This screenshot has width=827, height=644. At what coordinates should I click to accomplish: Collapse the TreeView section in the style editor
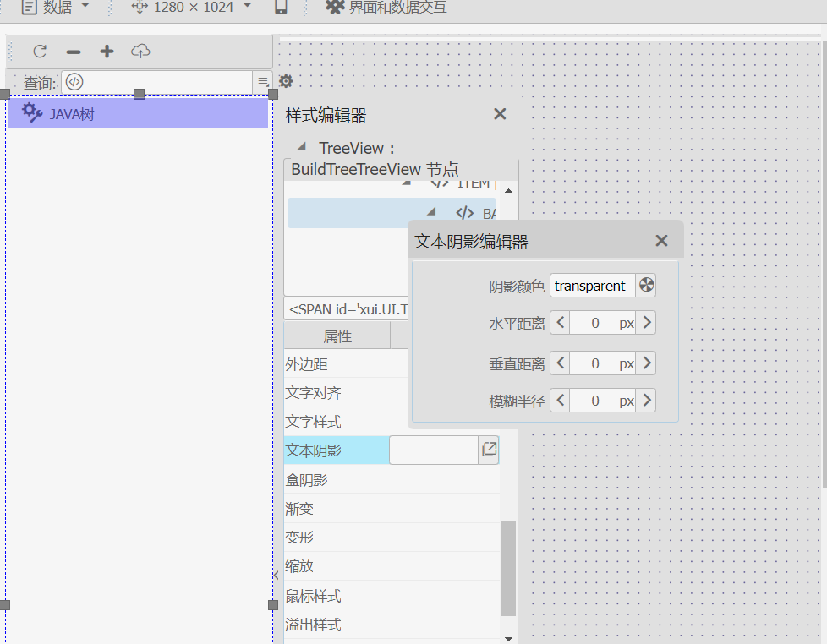coord(300,145)
